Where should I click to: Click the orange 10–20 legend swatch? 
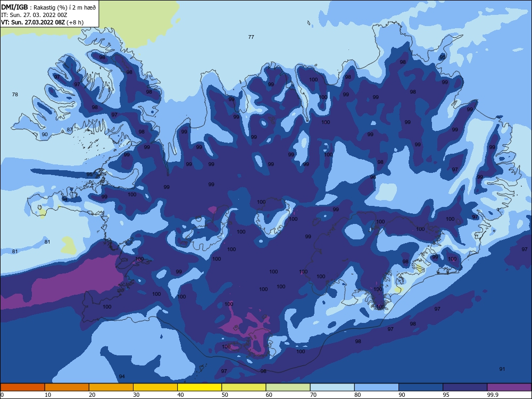(67, 387)
